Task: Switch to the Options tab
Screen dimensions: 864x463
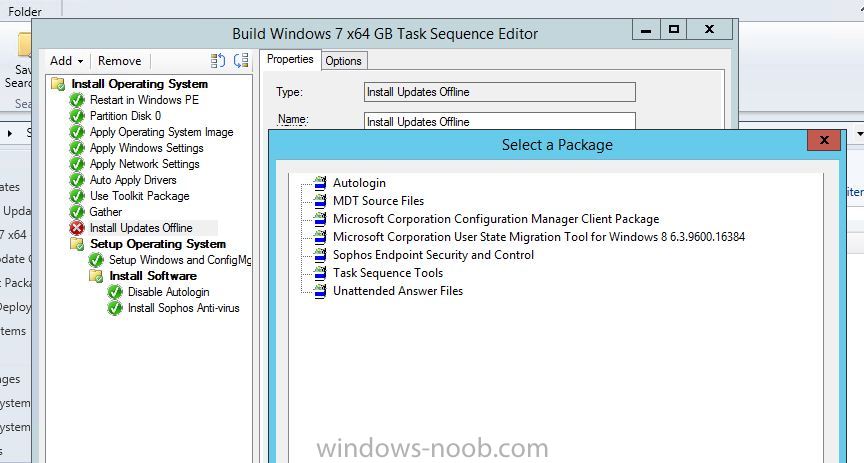Action: click(343, 61)
